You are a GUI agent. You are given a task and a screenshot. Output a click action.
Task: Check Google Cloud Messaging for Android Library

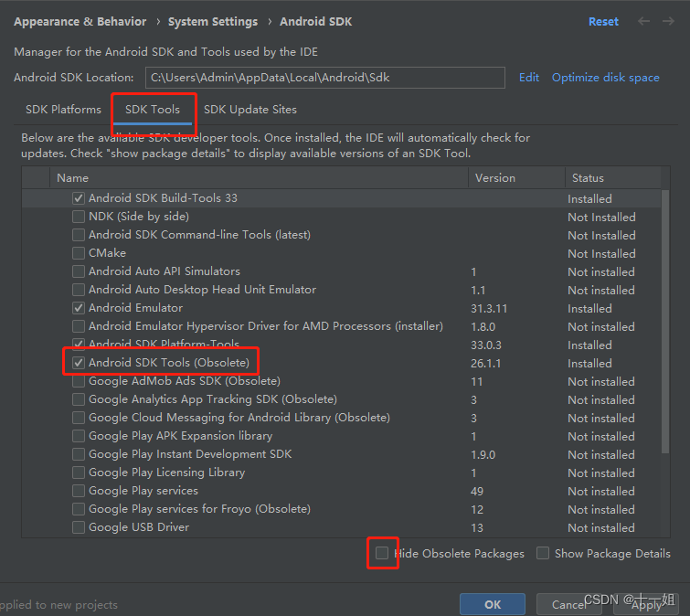79,418
